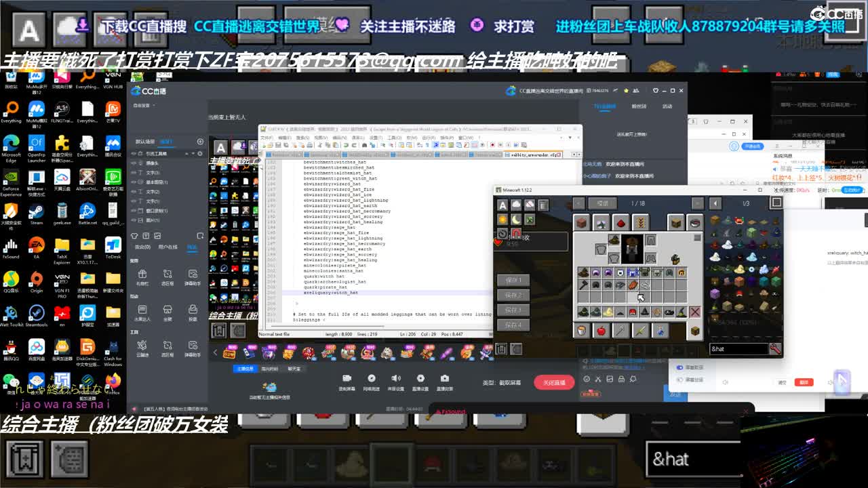Toggle visibility of 基本图层(1) source
Image resolution: width=868 pixels, height=488 pixels.
point(134,182)
